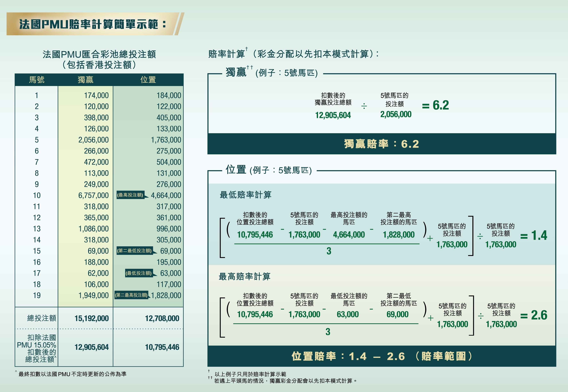568x392 pixels.
Task: Click the 扣除法國 PMU 15.05% label
Action: (x=37, y=348)
